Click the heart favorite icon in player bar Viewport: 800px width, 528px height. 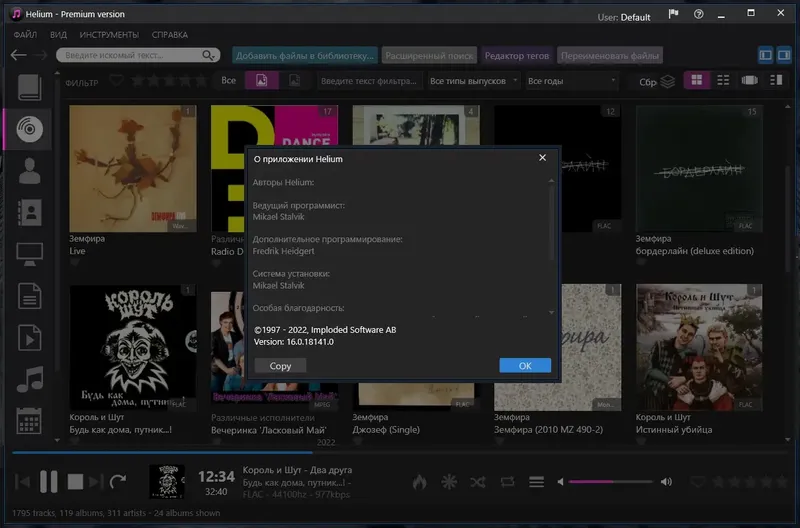(x=697, y=482)
